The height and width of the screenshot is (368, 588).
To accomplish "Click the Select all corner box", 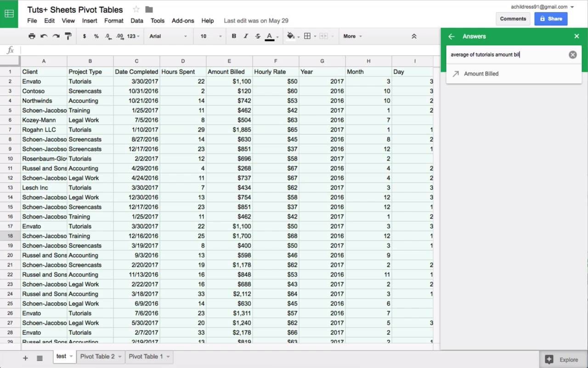I will 10,61.
